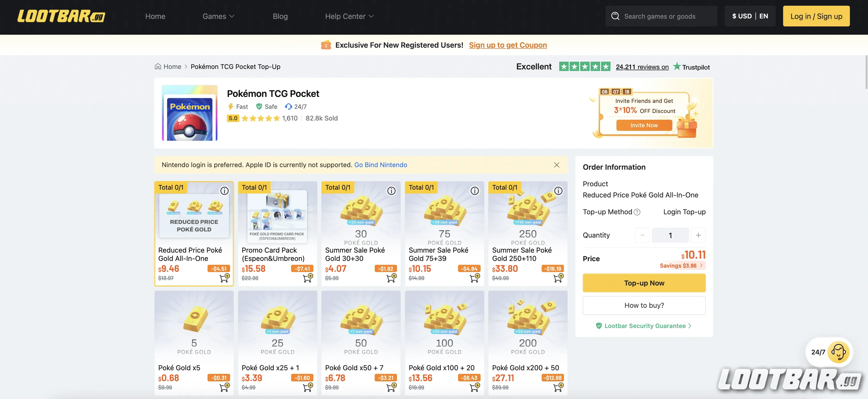The image size is (868, 399).
Task: Add Summer Sale Poké Gold 75+39 to cart
Action: point(474,278)
